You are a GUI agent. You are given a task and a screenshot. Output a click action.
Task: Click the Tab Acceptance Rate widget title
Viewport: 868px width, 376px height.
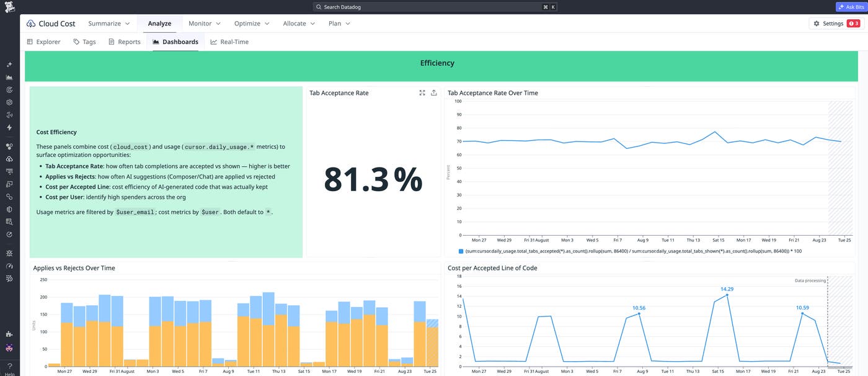(339, 93)
